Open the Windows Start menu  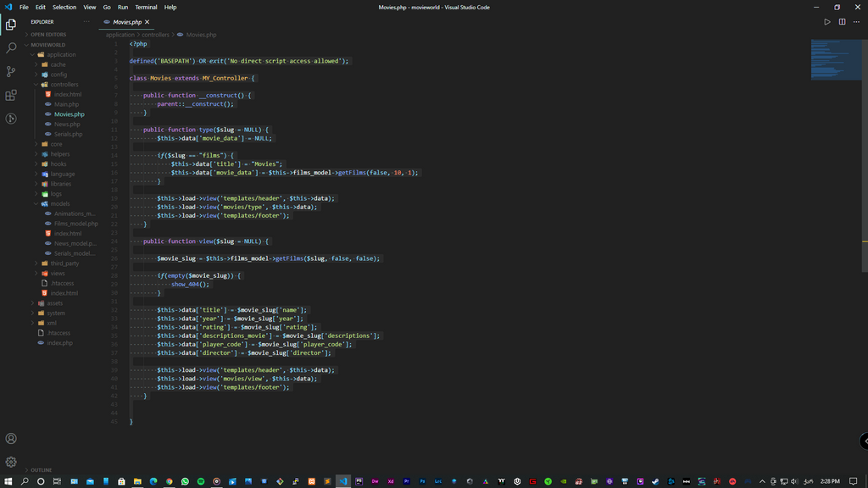click(8, 481)
